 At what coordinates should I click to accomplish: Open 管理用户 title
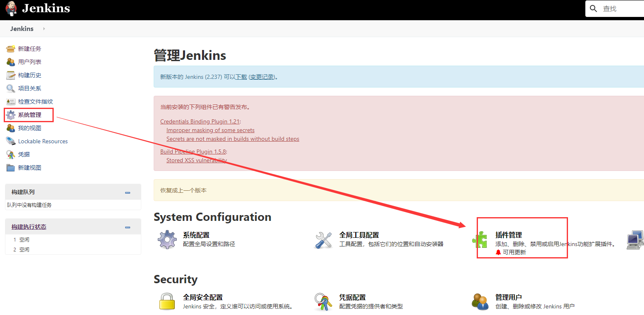pyautogui.click(x=509, y=297)
